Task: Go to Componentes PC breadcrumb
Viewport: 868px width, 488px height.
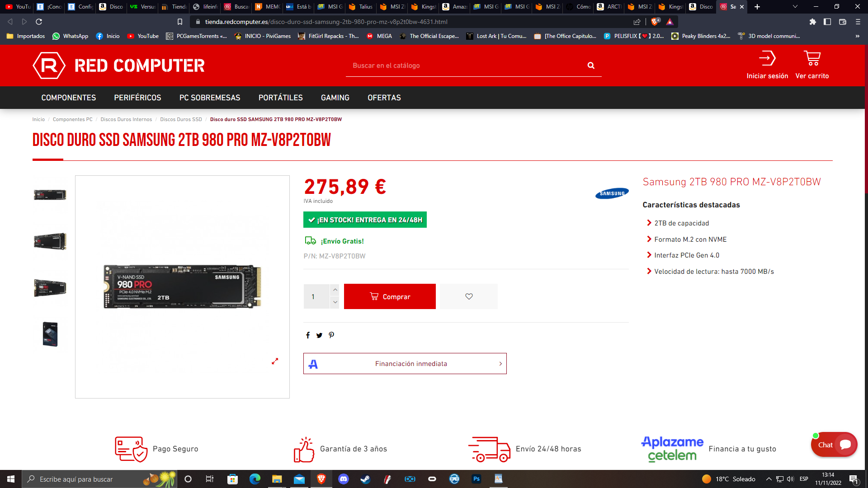Action: pyautogui.click(x=72, y=119)
